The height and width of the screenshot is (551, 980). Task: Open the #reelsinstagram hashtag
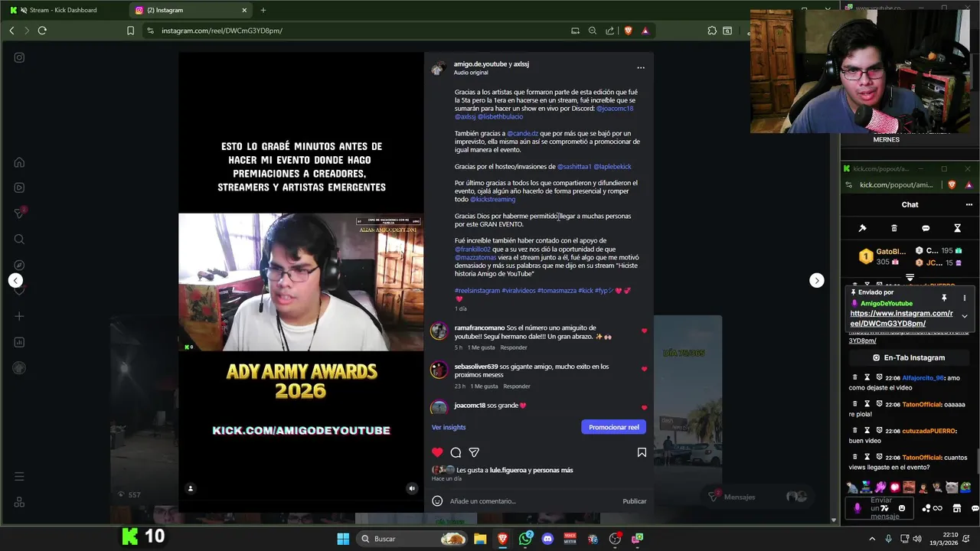(477, 291)
